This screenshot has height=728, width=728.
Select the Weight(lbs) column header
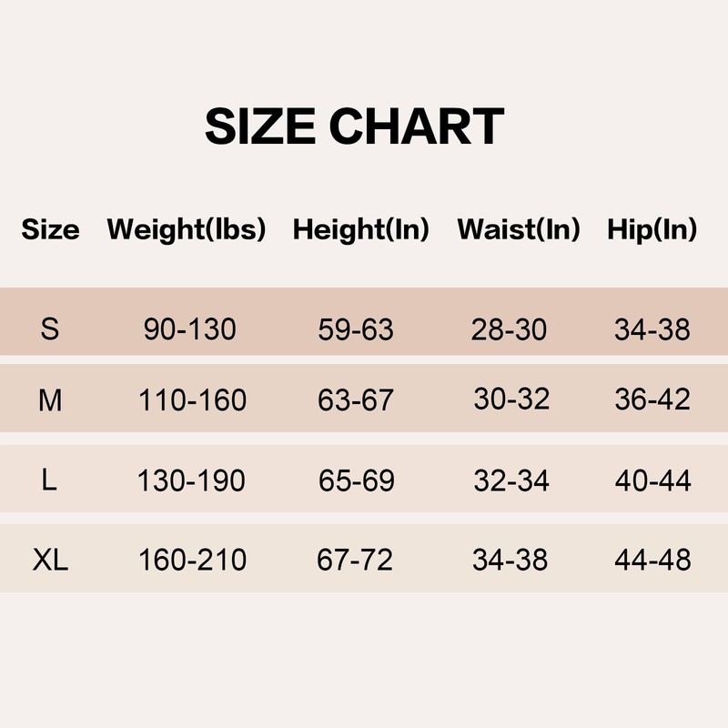tap(187, 230)
